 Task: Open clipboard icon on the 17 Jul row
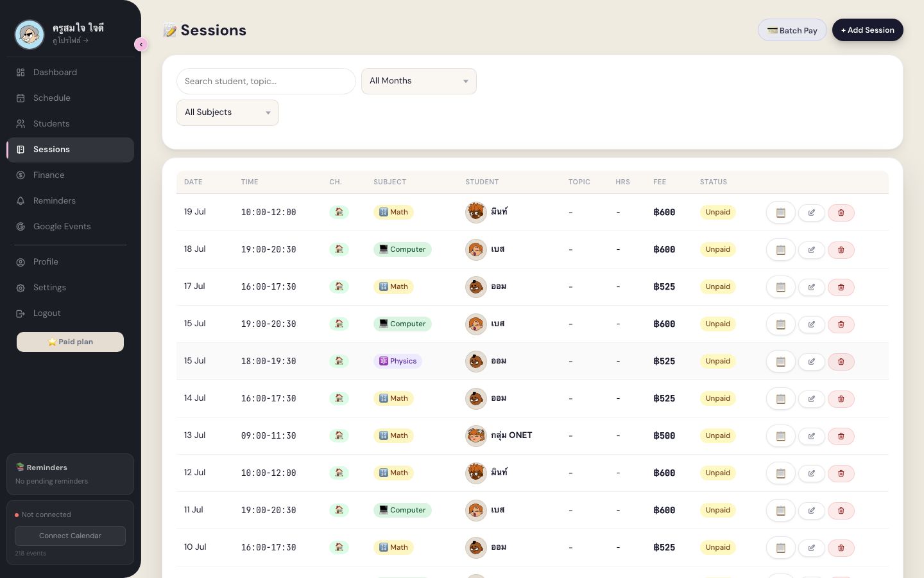(x=780, y=287)
